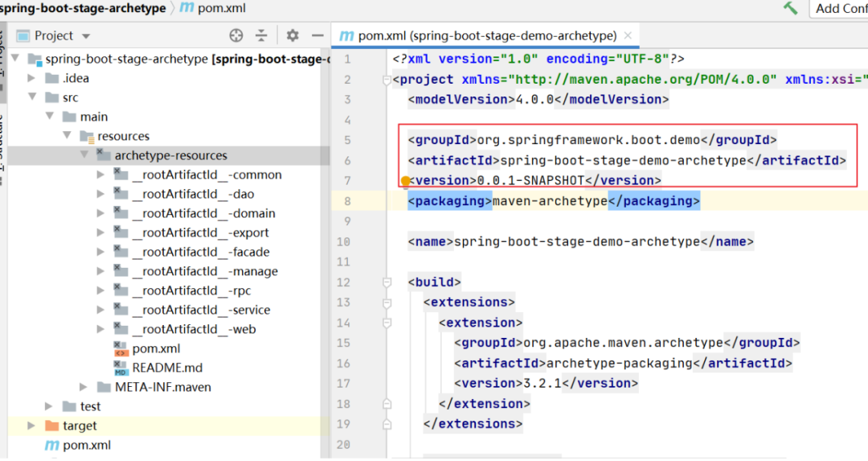Select the META-INF.maven folder
Screen dimensions: 868x461
(x=162, y=387)
